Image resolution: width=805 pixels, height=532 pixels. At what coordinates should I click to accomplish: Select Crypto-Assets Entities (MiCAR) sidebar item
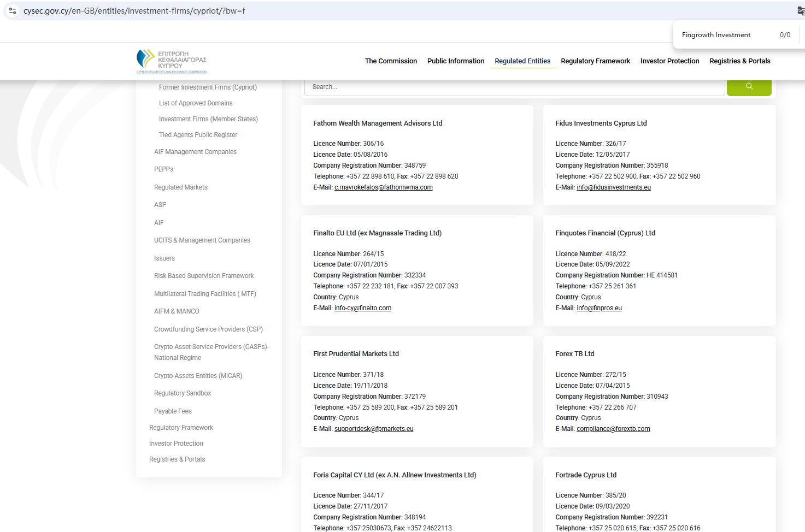pyautogui.click(x=198, y=376)
